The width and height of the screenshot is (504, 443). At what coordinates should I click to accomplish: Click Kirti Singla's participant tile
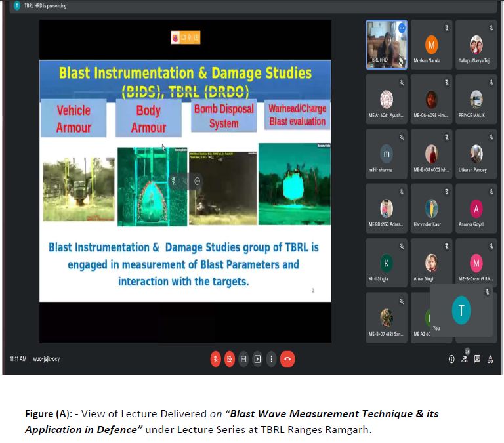pyautogui.click(x=386, y=263)
